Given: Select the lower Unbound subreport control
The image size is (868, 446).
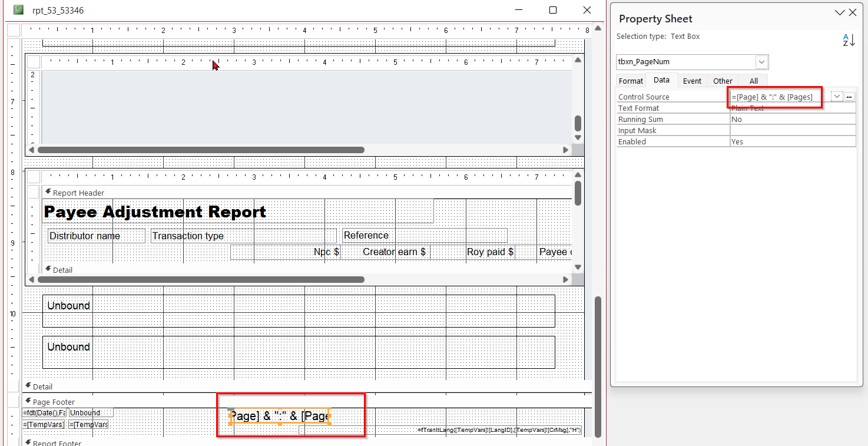Looking at the screenshot, I should 299,352.
